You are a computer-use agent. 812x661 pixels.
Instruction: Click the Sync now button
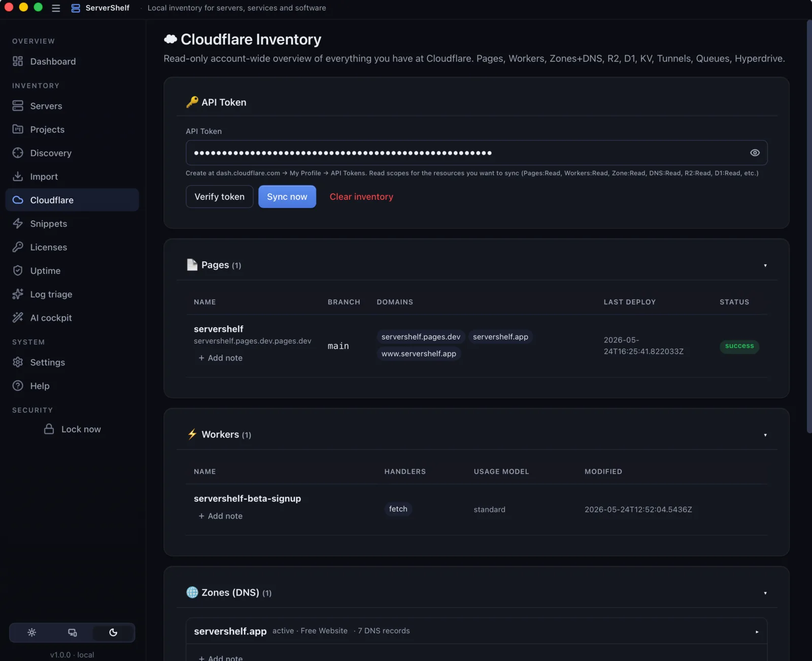[x=287, y=196]
